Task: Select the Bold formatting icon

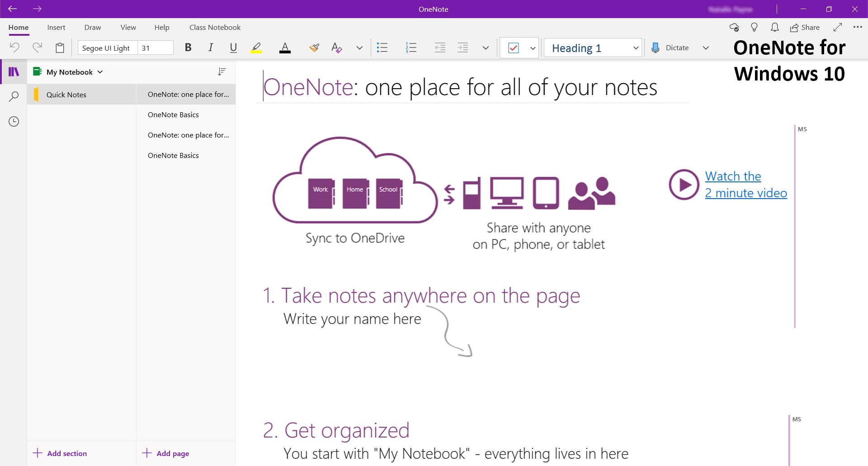Action: 188,48
